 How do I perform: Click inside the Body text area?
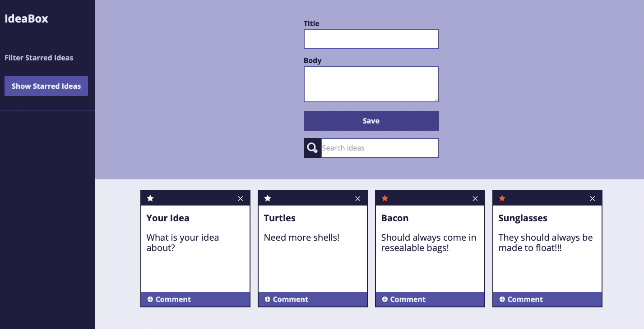tap(371, 84)
